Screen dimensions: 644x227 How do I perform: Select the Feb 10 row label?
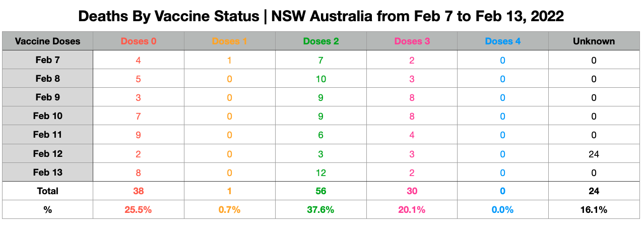48,116
